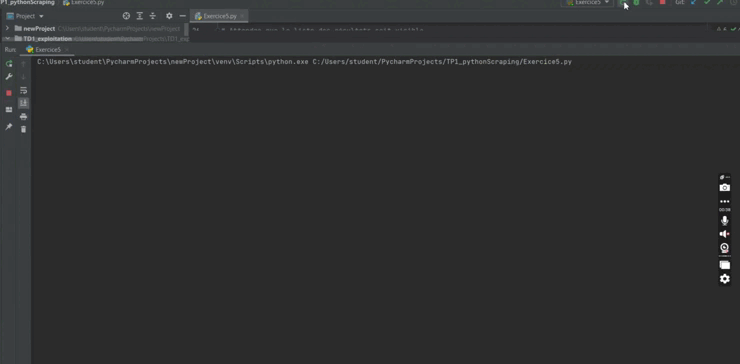The image size is (740, 364).
Task: Toggle microphone in recording toolbar
Action: coord(724,220)
